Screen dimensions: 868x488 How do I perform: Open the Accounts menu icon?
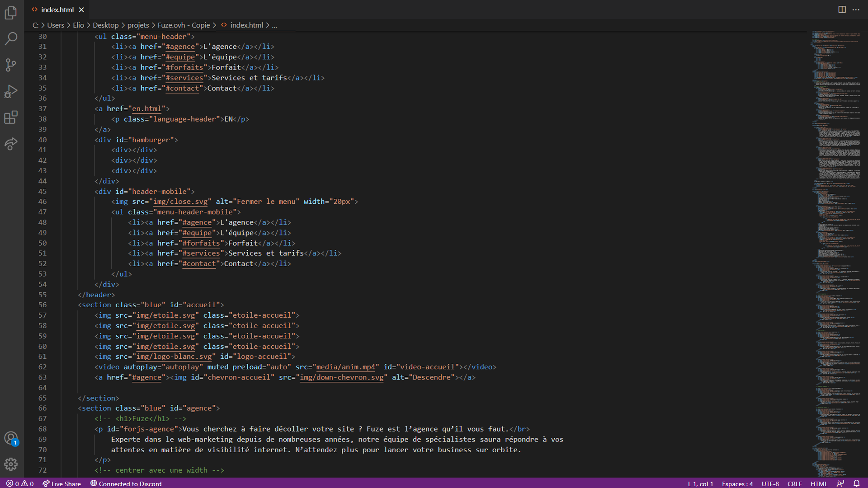(x=11, y=438)
